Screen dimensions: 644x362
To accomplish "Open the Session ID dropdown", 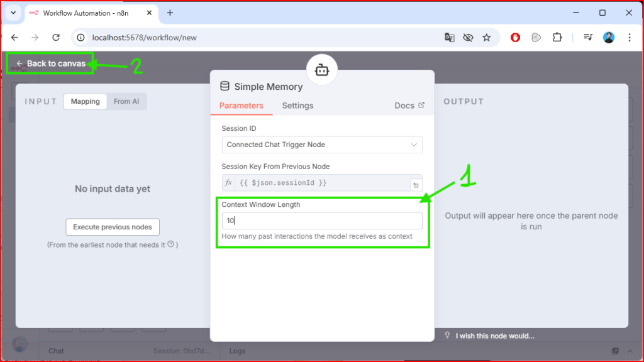I will 321,145.
